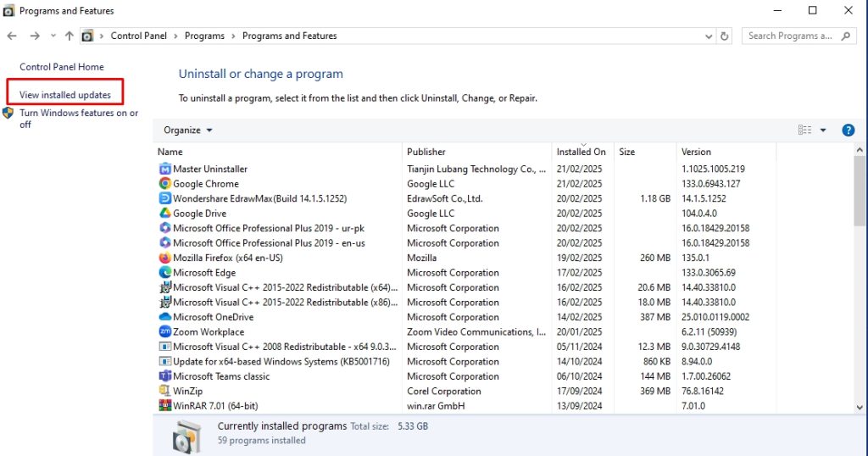Click the Office 2019 ur-pk icon
Screen dimensions: 868x456
(165, 228)
